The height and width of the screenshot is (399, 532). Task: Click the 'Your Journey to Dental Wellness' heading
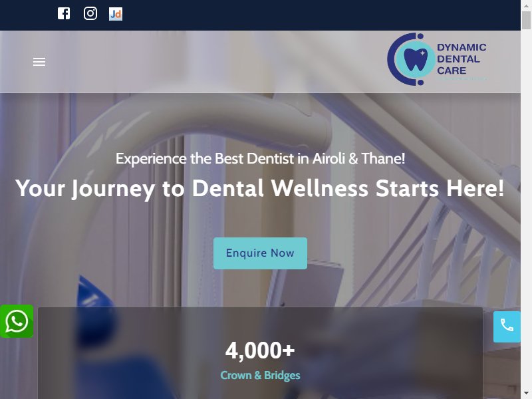pos(260,188)
